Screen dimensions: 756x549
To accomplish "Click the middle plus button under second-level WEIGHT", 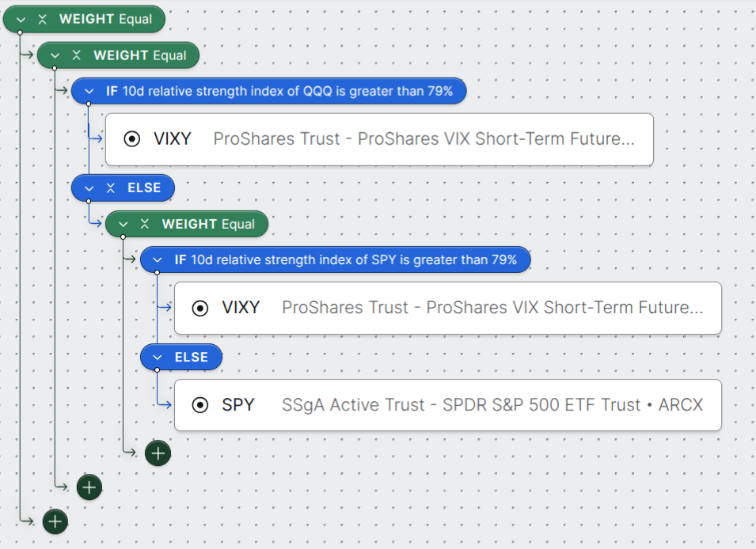I will (89, 487).
